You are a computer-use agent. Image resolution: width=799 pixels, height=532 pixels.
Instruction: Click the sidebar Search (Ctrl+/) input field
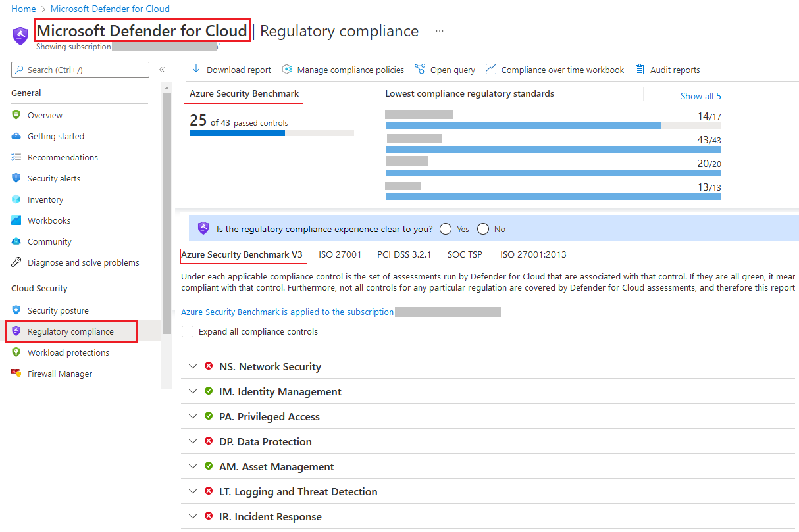[80, 70]
